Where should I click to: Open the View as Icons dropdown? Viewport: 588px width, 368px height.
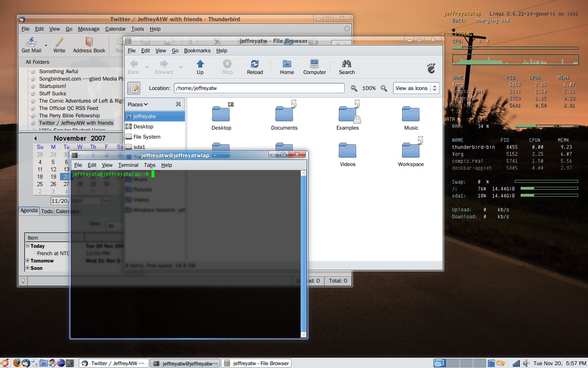416,88
